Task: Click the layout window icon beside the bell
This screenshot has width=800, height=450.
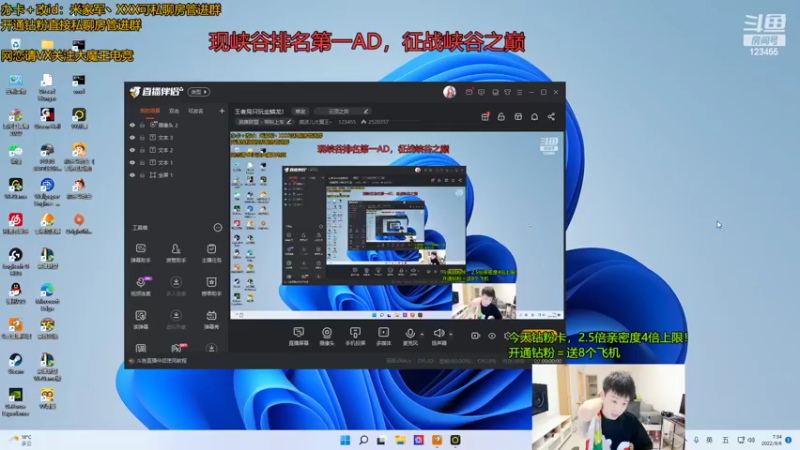Action: click(518, 117)
